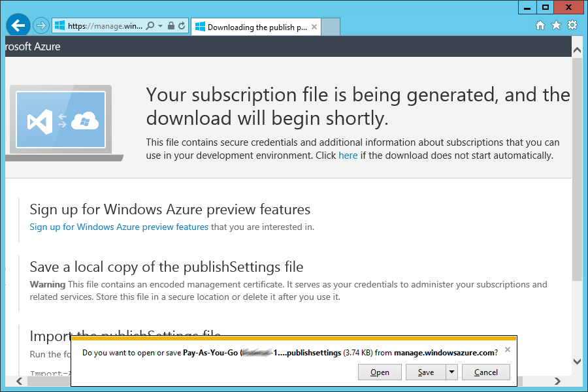Click the vertical scrollbar thumb
Viewport: 588px width, 392px height.
click(x=577, y=169)
